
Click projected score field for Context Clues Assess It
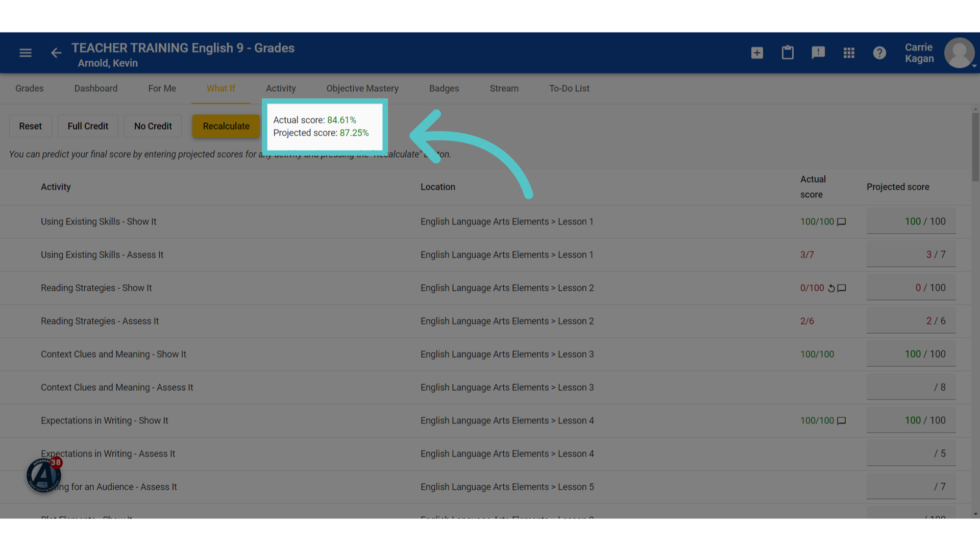[911, 387]
